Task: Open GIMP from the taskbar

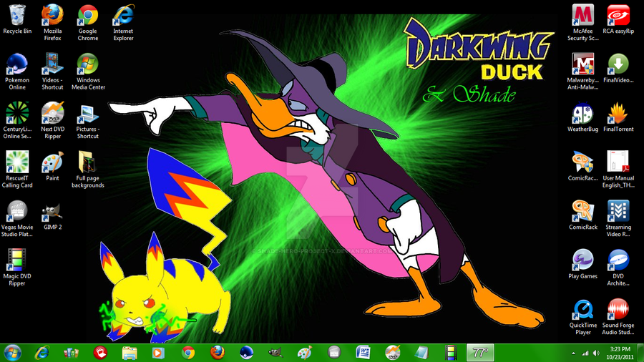Action: pos(275,353)
